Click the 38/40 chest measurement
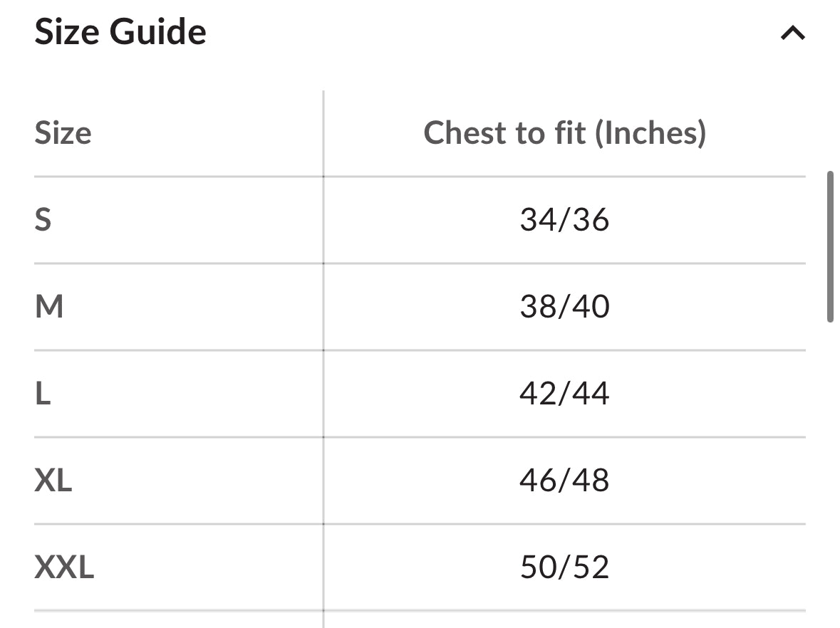 click(x=565, y=307)
